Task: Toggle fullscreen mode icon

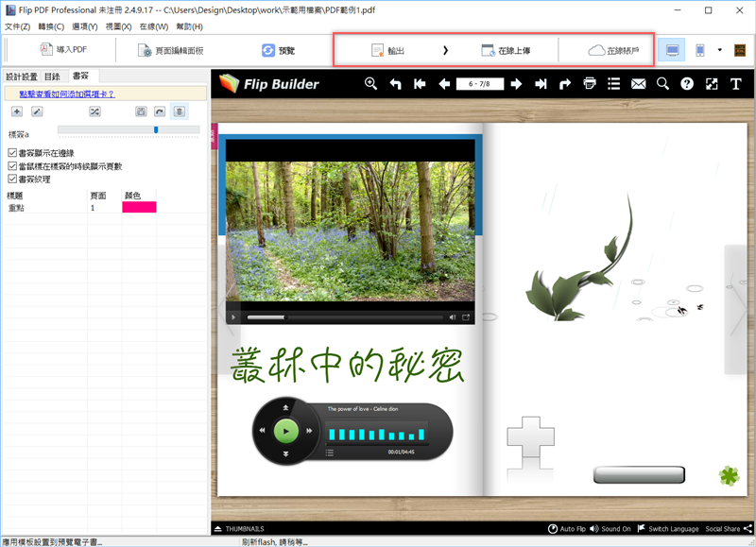Action: (712, 84)
